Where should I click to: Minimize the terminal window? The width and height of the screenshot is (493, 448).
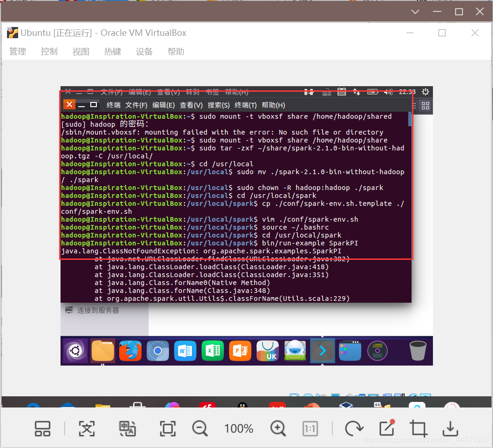pyautogui.click(x=81, y=105)
